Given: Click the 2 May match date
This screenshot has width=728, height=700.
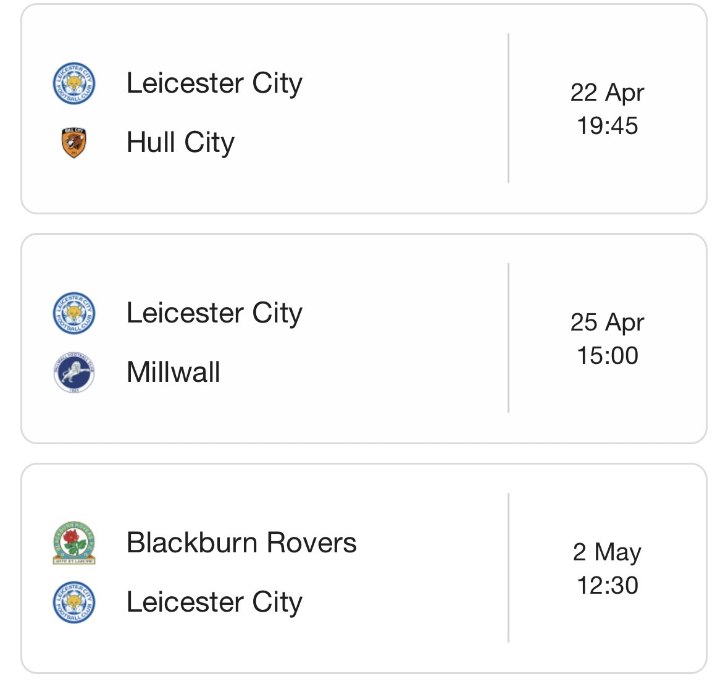Looking at the screenshot, I should (x=607, y=552).
